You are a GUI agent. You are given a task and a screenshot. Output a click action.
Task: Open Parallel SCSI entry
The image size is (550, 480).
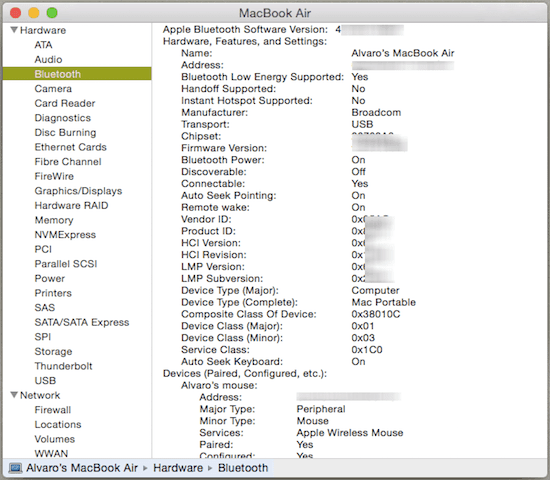66,264
